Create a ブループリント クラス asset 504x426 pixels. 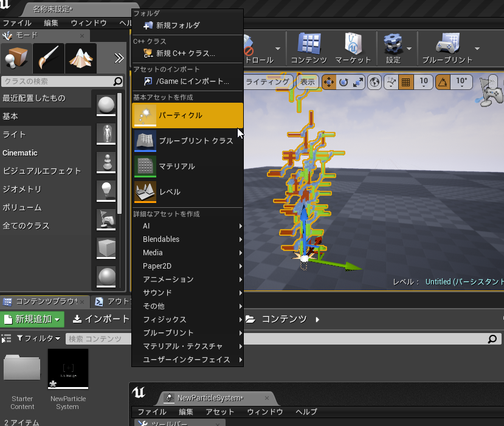click(187, 141)
